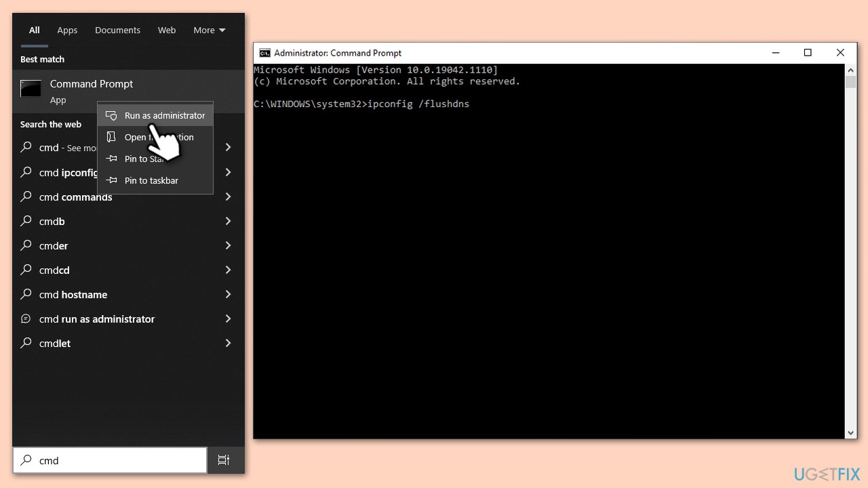
Task: Expand the cmd See more results arrow
Action: click(x=229, y=147)
